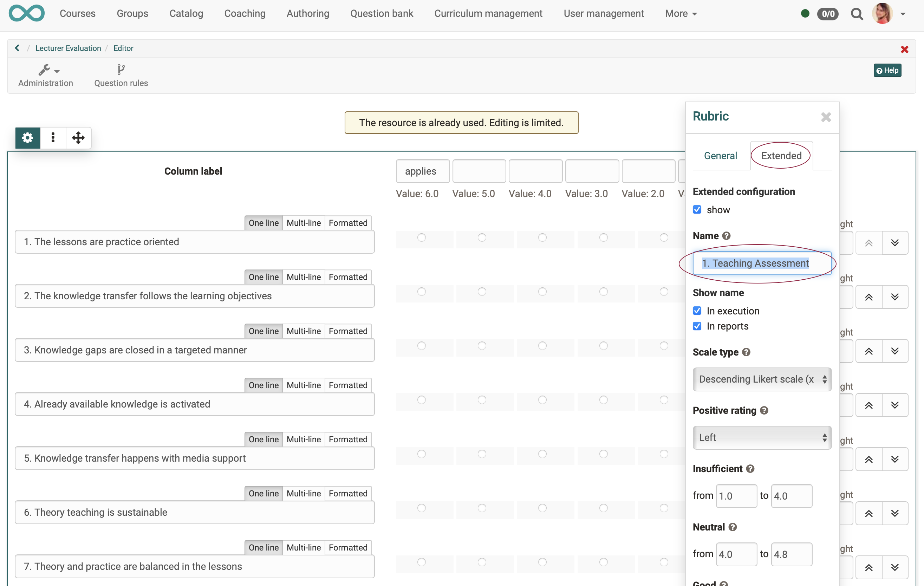Go back using breadcrumb left arrow

(x=17, y=48)
